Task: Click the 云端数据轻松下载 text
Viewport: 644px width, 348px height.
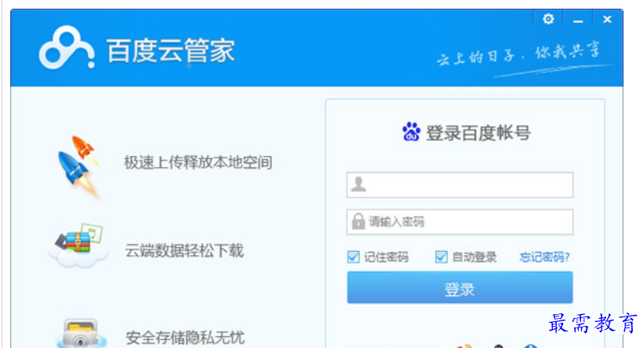Action: click(x=185, y=250)
